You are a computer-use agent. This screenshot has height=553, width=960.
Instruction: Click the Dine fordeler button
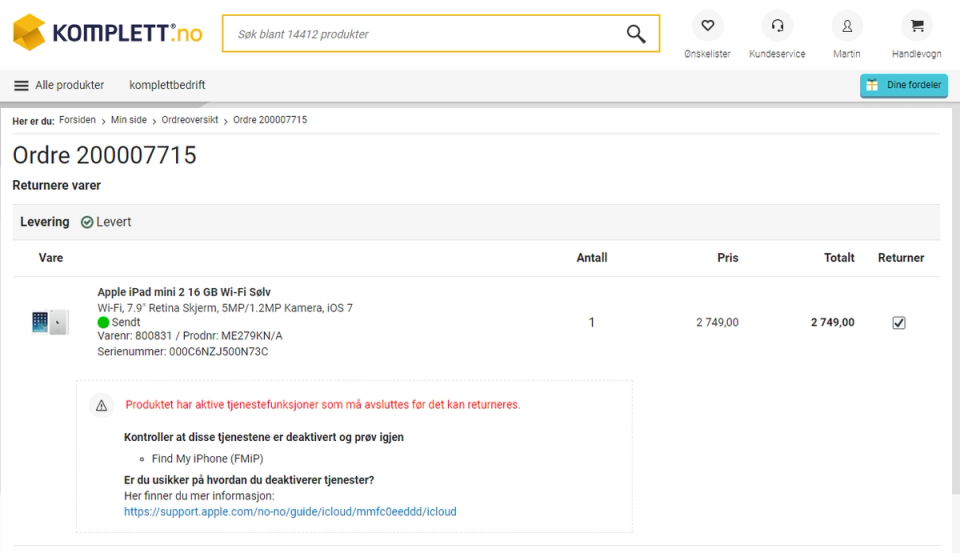pyautogui.click(x=904, y=85)
